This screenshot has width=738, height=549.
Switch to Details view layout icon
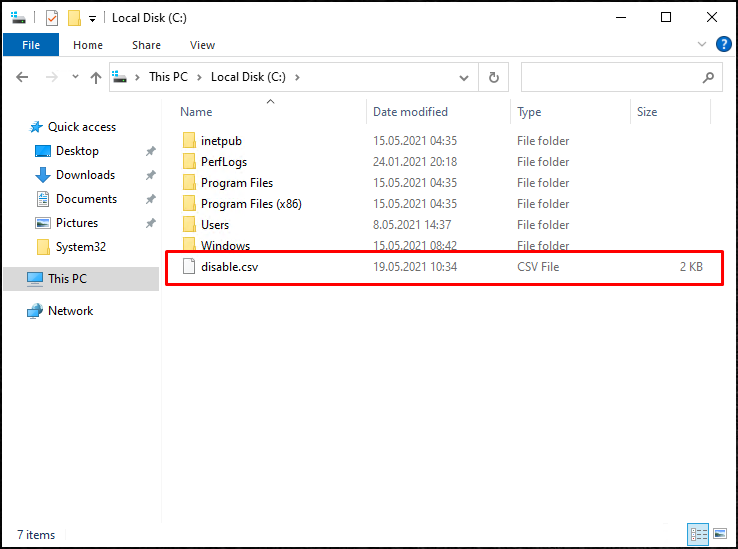698,534
